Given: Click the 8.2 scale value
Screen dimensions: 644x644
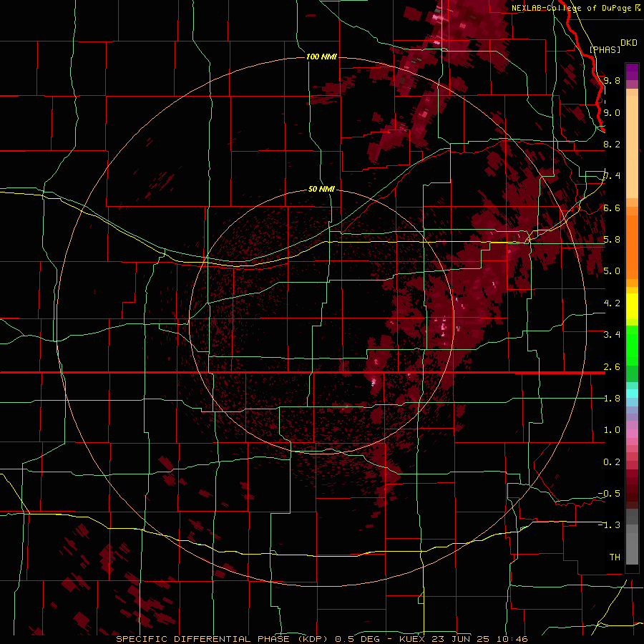Looking at the screenshot, I should (x=612, y=144).
